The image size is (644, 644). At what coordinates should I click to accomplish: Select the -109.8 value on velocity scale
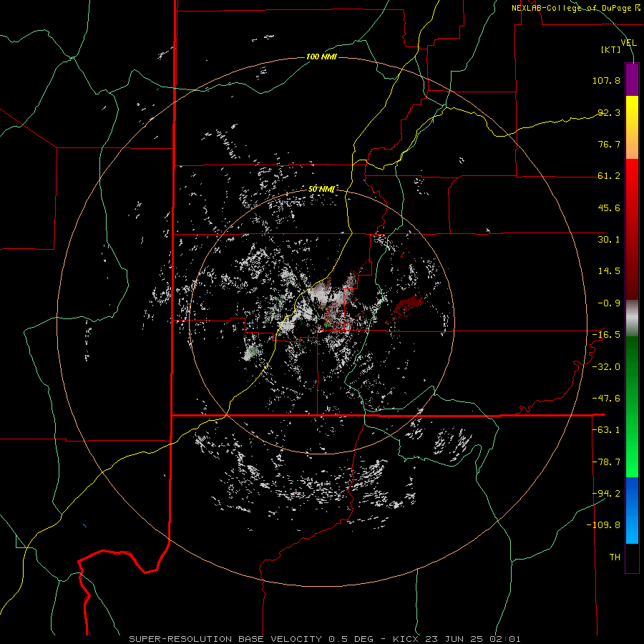(603, 525)
